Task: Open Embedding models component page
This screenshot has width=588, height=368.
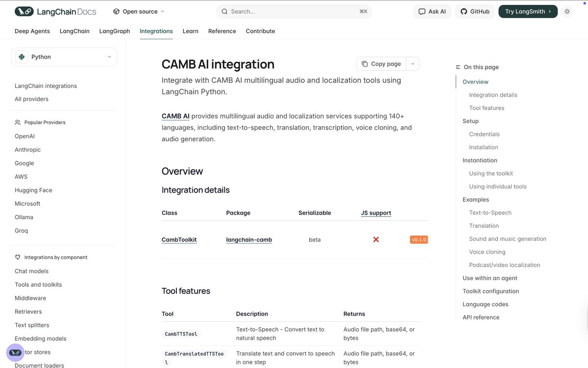Action: coord(41,339)
